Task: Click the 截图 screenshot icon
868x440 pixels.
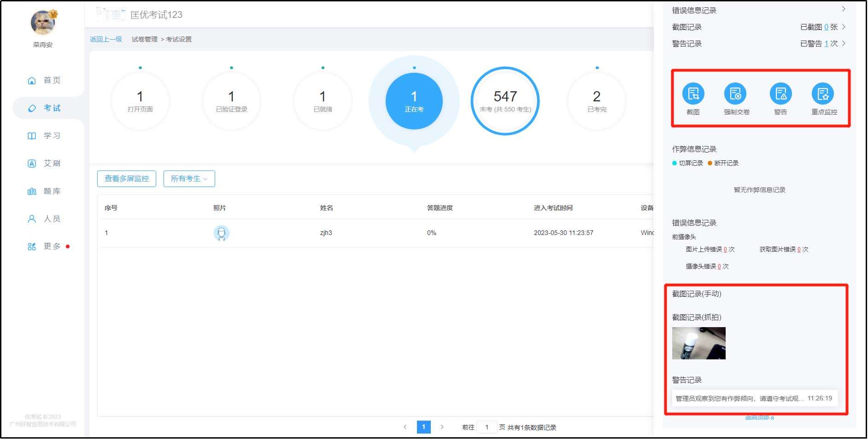Action: click(x=693, y=94)
